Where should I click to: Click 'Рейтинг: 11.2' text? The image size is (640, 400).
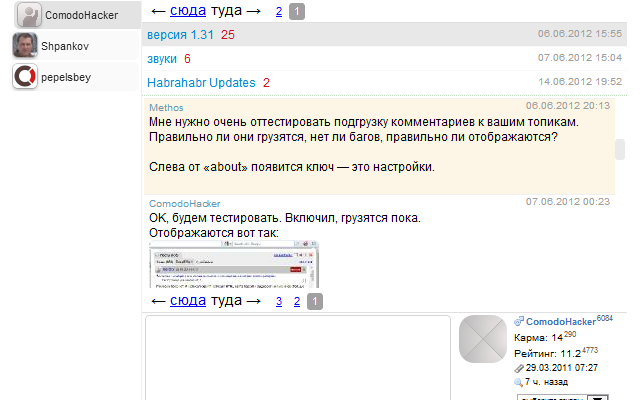547,354
